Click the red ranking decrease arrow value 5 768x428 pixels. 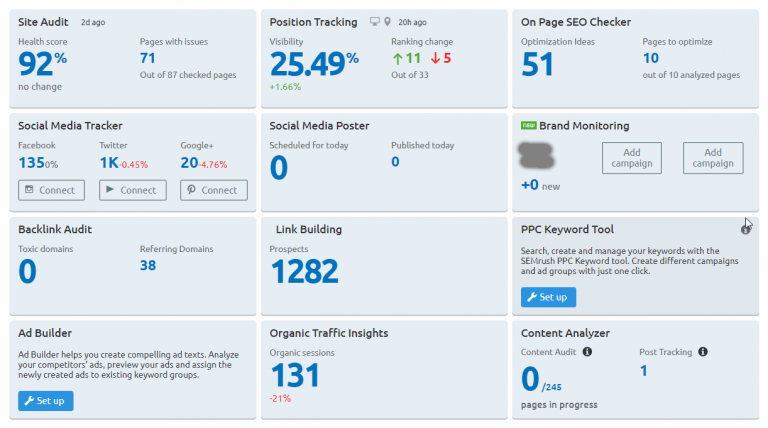440,58
